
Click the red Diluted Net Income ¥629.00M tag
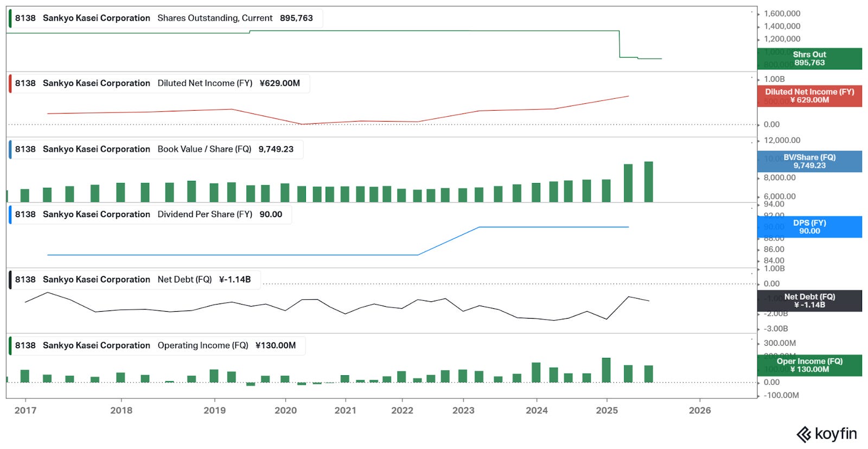pyautogui.click(x=809, y=96)
